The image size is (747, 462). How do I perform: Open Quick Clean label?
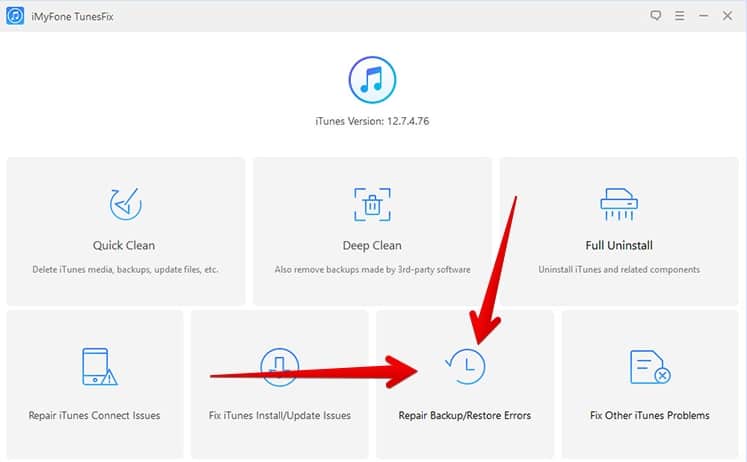[124, 245]
